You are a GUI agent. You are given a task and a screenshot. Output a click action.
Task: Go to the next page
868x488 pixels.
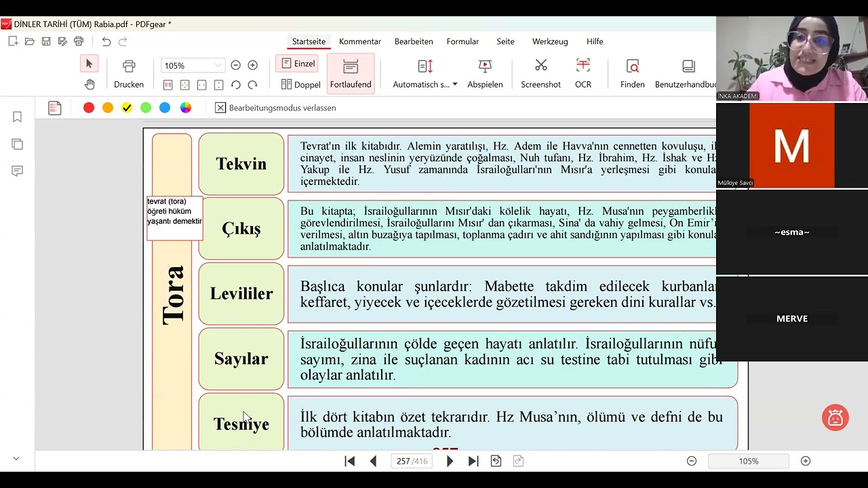[450, 461]
